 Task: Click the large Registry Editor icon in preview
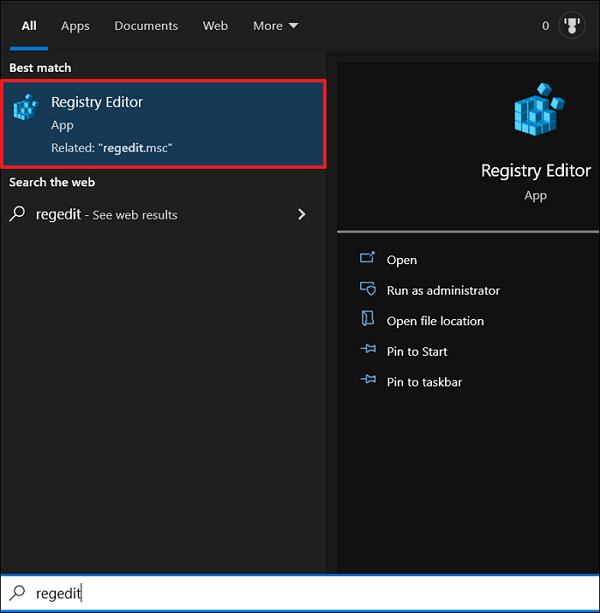click(539, 109)
